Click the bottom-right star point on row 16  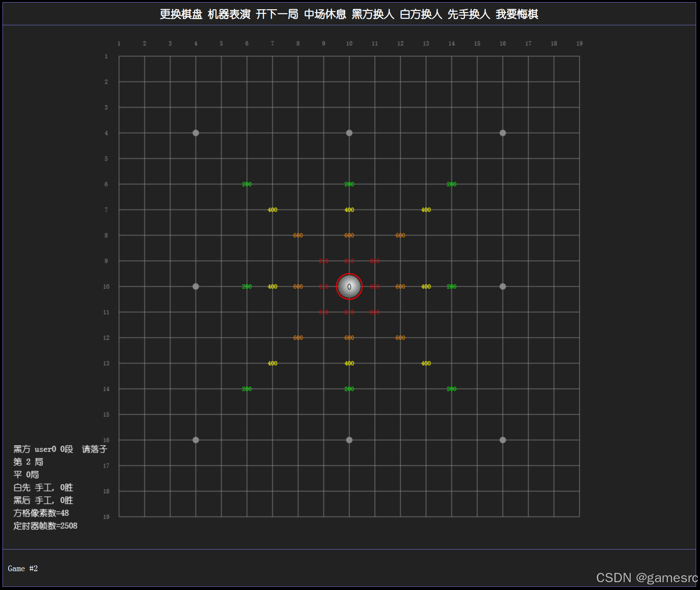503,440
